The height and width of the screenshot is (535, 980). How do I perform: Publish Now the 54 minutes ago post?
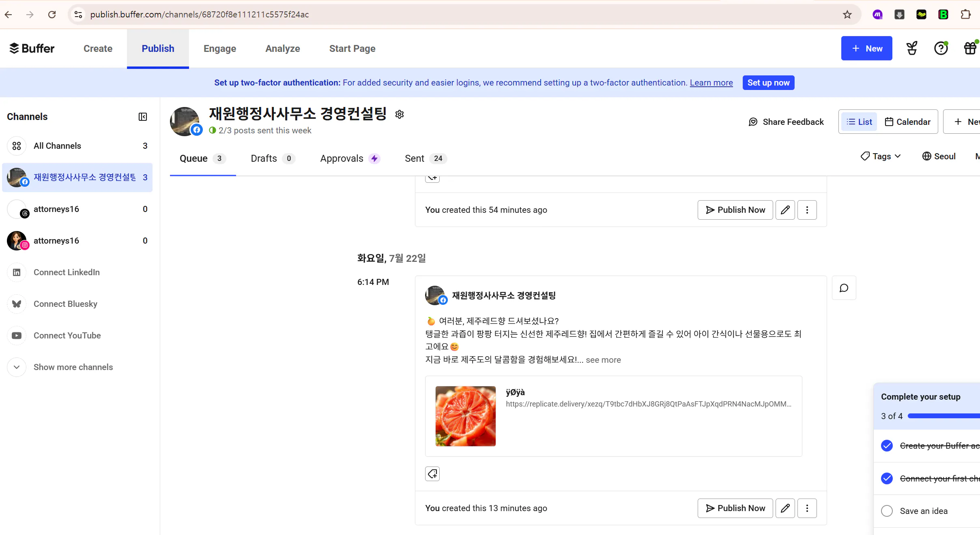(735, 210)
